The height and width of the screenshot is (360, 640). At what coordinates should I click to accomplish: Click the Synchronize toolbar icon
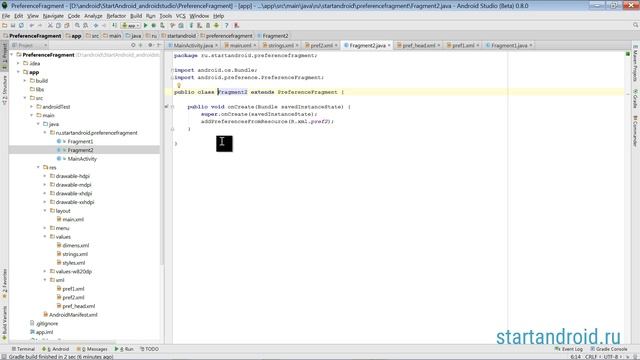(x=21, y=25)
